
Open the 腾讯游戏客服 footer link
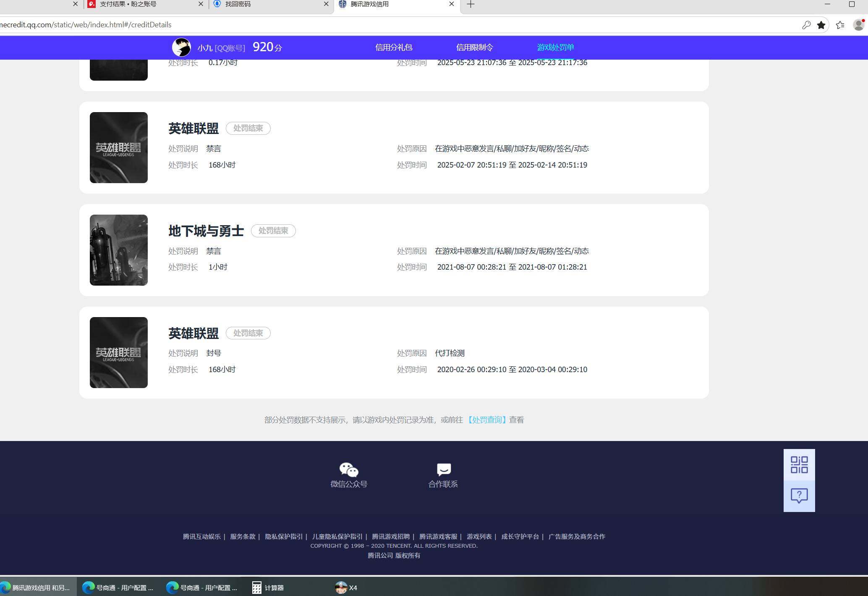(438, 536)
